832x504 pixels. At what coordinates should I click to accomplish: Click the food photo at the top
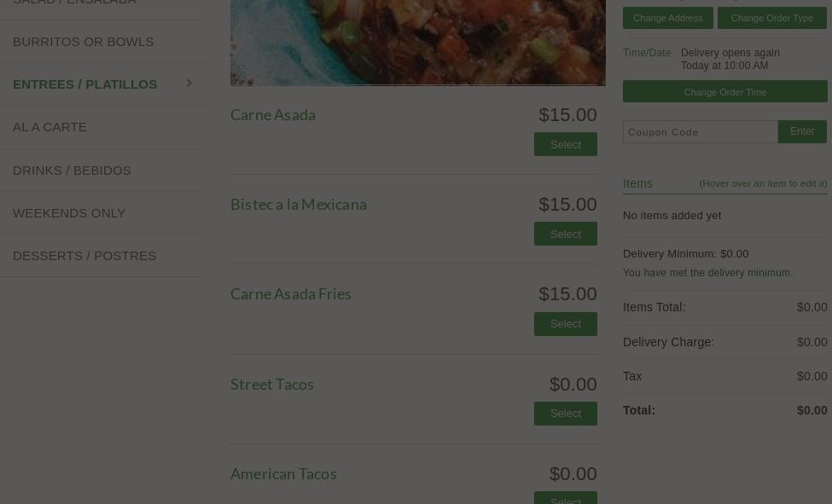coord(417,41)
